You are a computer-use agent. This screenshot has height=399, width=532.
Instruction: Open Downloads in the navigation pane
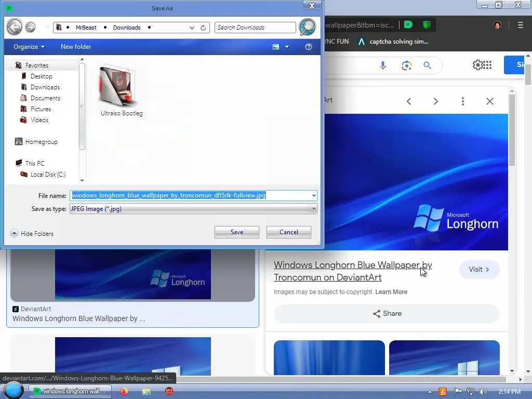[45, 87]
